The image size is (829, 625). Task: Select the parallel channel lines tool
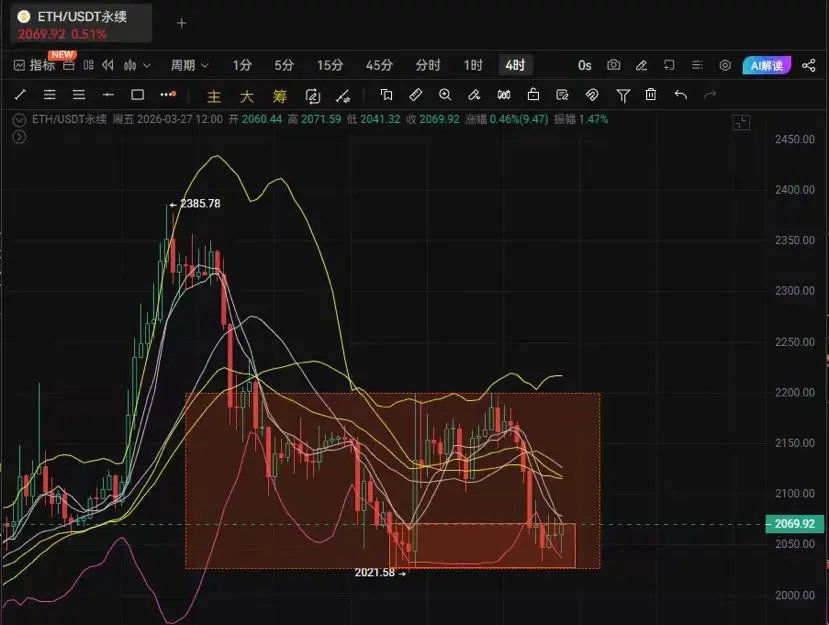pos(50,95)
